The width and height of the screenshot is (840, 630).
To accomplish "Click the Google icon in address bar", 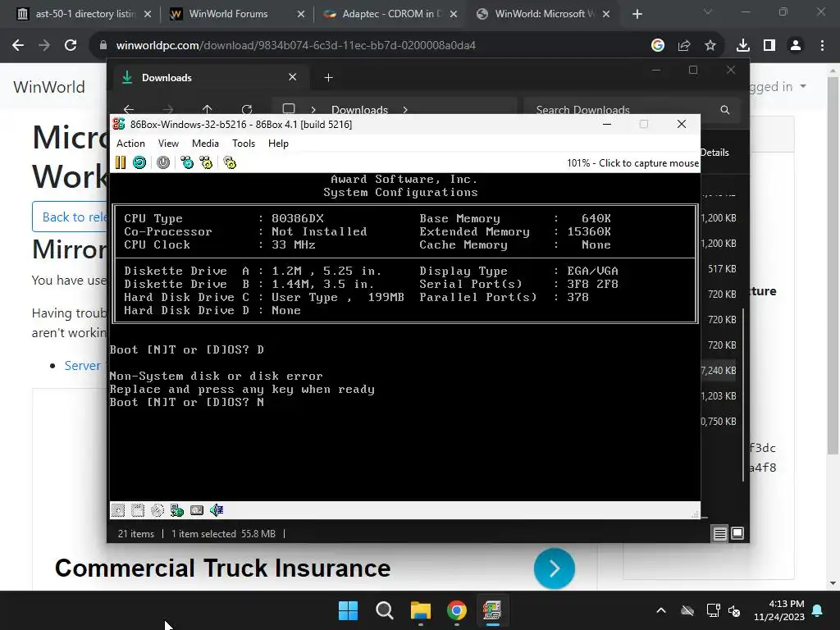I will [658, 46].
